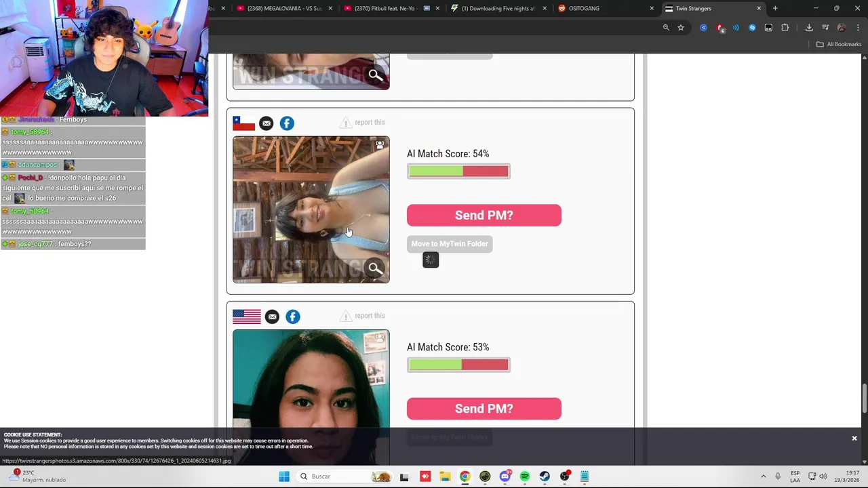Click the jose-cg777 femboys?? chat message

tap(73, 244)
